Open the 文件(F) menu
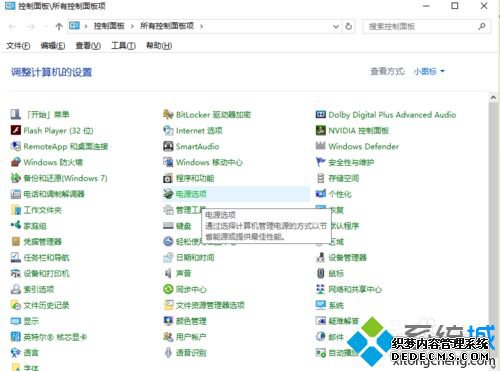The image size is (500, 371). 18,46
